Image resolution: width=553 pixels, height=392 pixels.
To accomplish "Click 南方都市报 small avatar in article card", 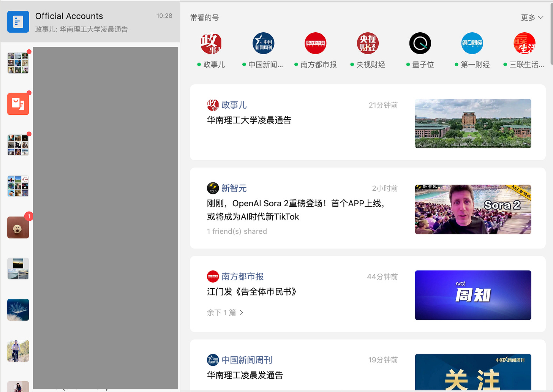I will click(x=213, y=277).
